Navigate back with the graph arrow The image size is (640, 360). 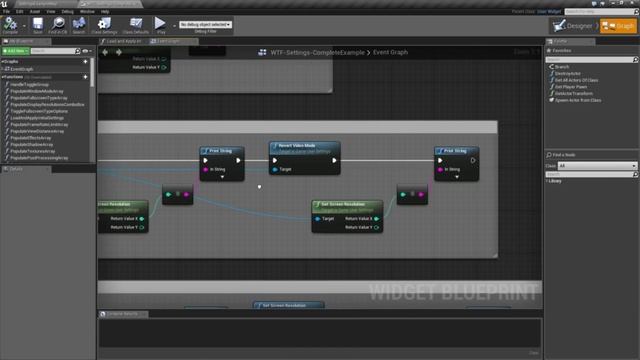point(105,52)
